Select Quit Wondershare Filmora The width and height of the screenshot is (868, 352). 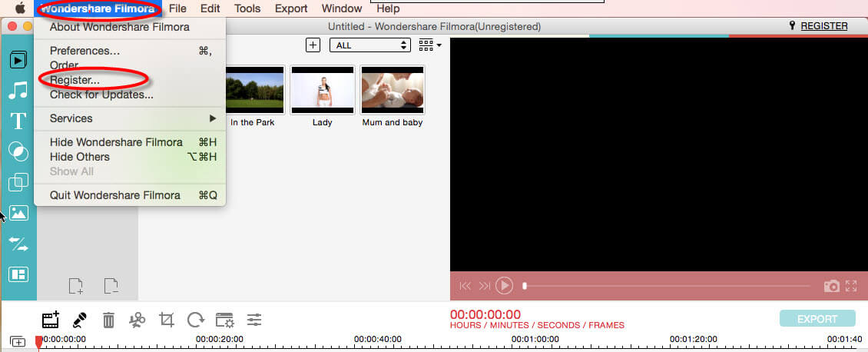(130, 195)
